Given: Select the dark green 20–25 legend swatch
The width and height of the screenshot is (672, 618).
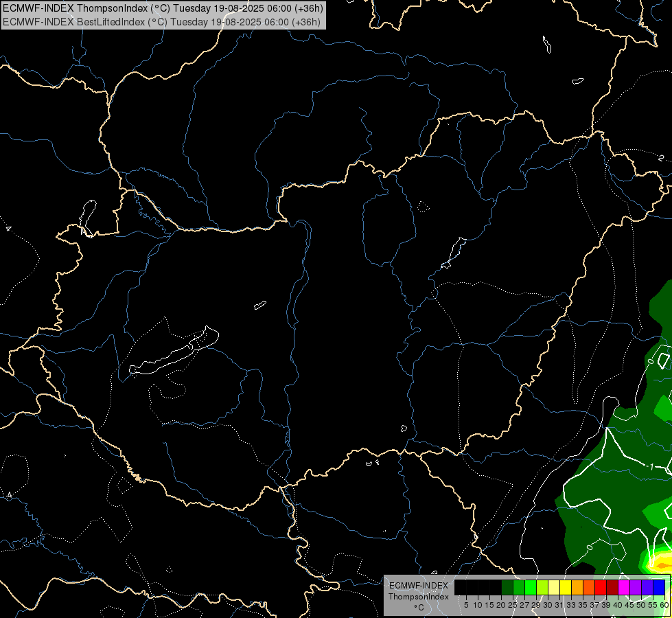Looking at the screenshot, I should click(507, 587).
